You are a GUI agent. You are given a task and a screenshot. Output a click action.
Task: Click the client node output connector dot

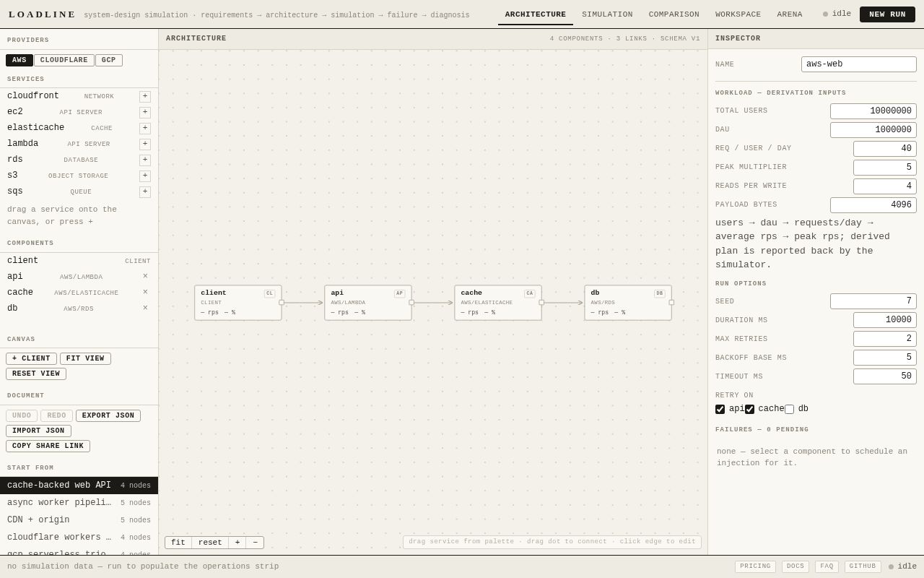tap(282, 303)
